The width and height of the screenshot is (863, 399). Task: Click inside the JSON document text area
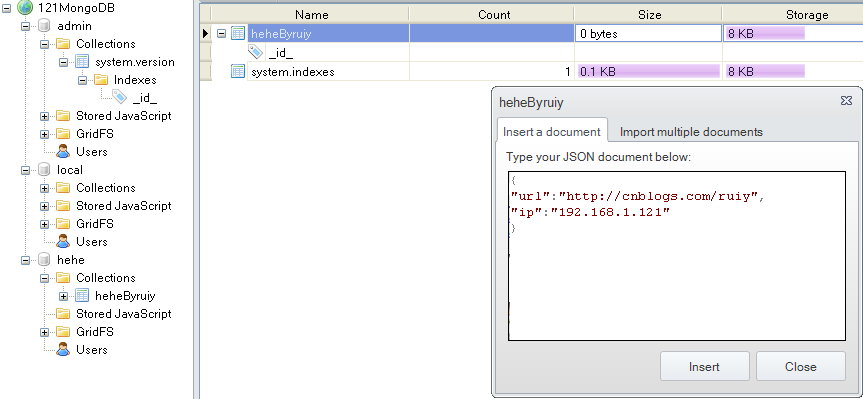click(x=676, y=256)
